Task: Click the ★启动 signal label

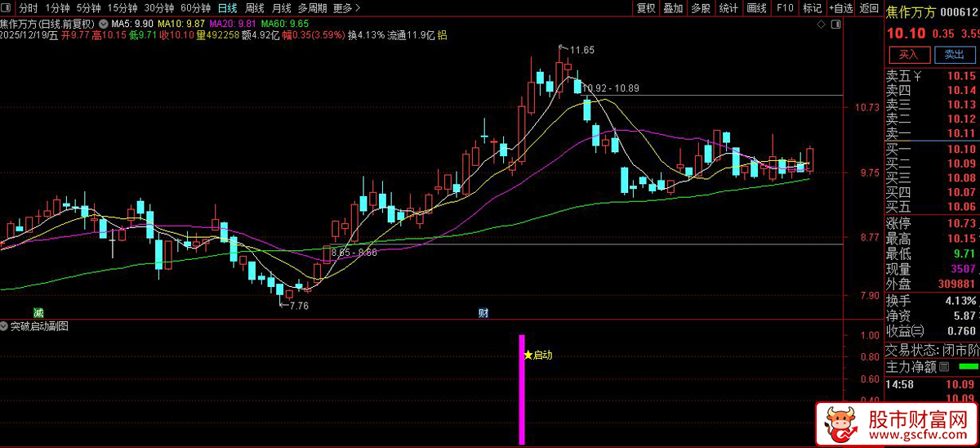Action: tap(539, 356)
